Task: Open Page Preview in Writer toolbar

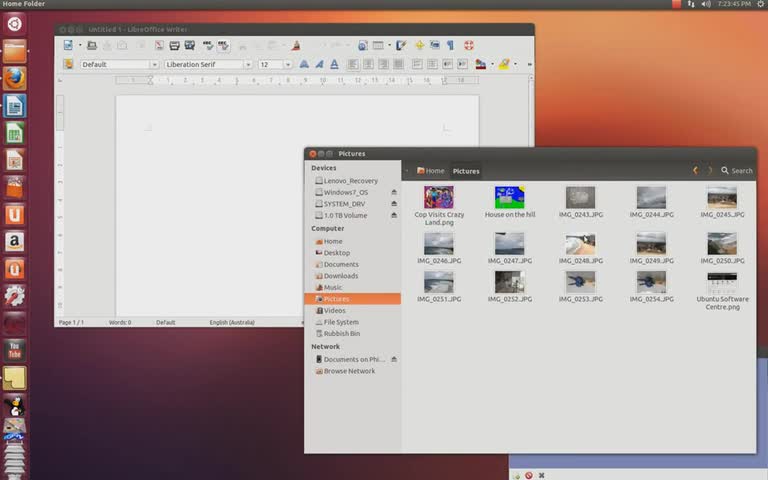Action: (x=190, y=46)
